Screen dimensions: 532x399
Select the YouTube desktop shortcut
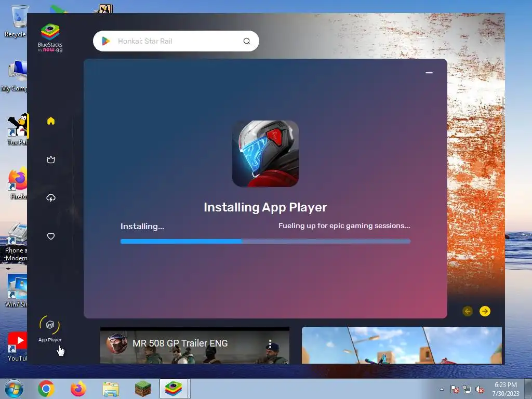click(x=17, y=346)
